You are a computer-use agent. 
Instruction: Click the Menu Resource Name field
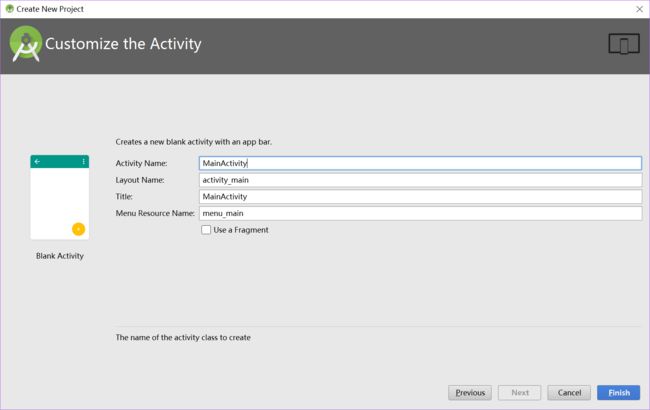tap(420, 213)
